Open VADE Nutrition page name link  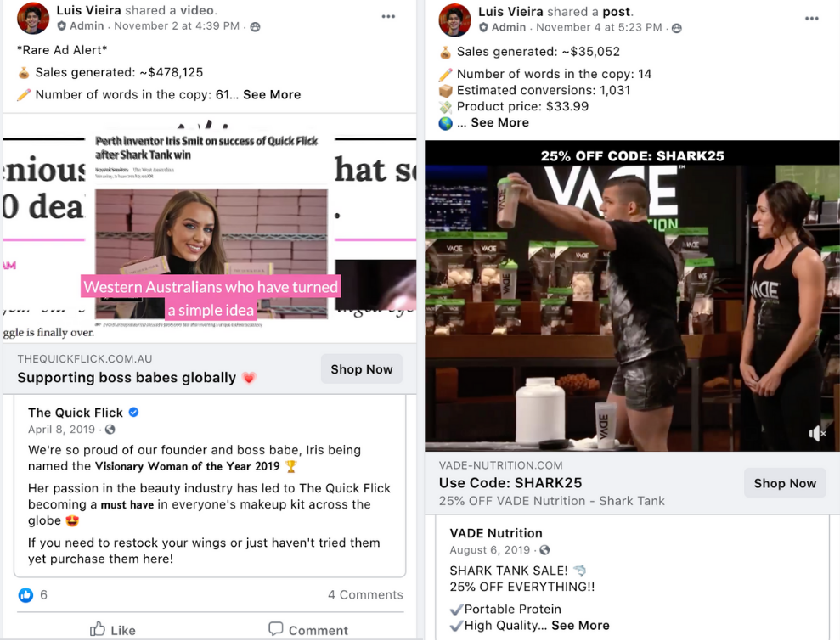[x=496, y=533]
